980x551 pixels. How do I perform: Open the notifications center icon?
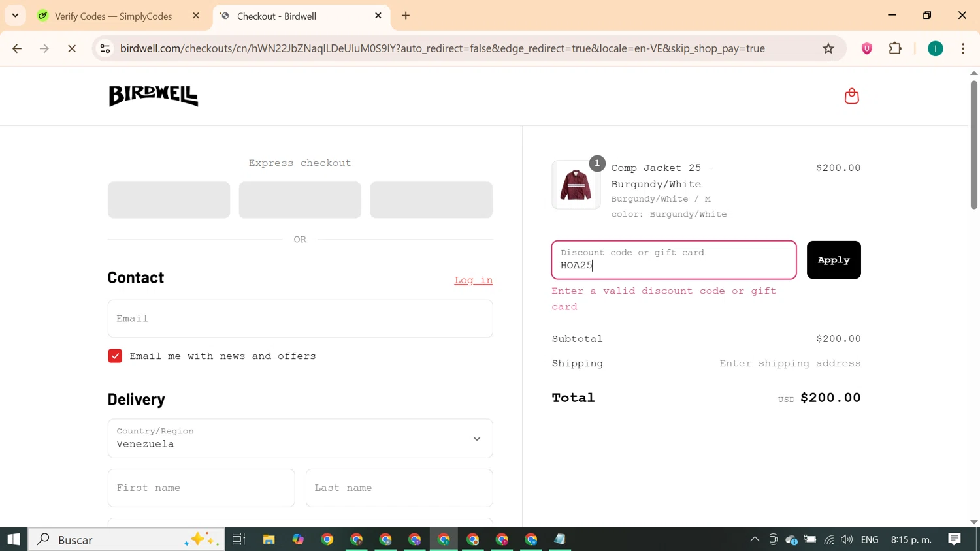[x=955, y=539]
